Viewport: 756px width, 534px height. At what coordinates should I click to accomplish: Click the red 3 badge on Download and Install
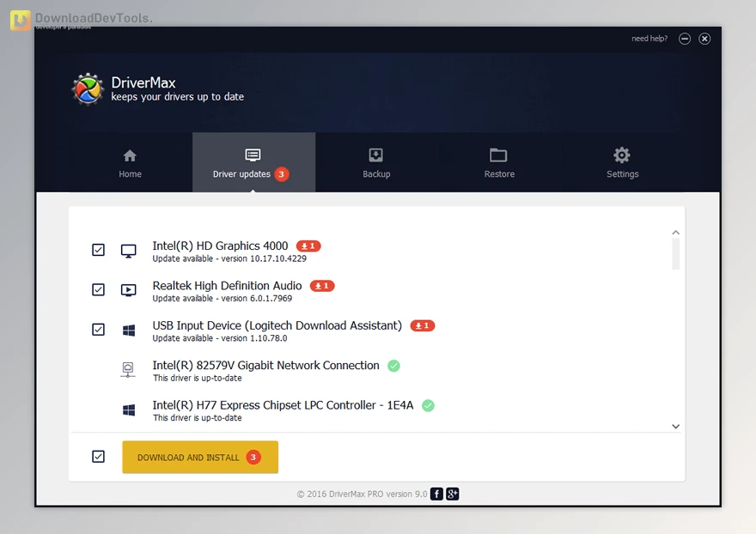253,457
